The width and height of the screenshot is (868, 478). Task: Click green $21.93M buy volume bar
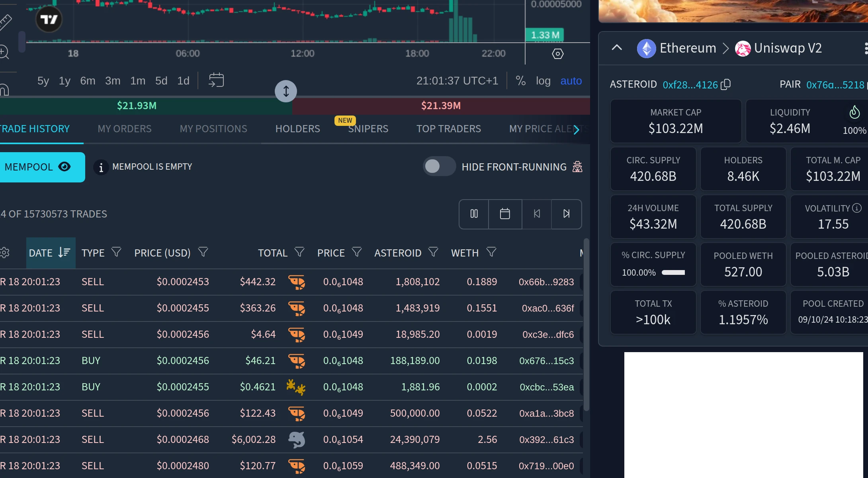tap(146, 106)
